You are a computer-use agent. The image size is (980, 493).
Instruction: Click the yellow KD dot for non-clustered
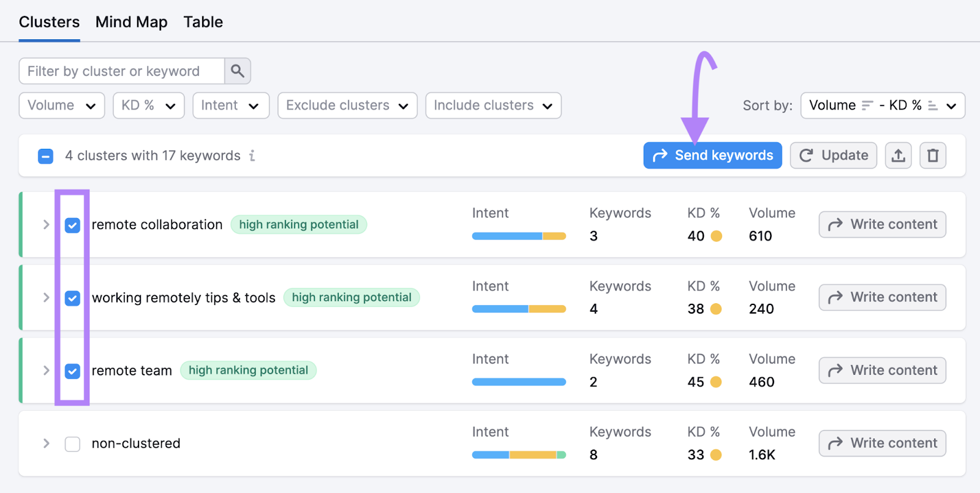pyautogui.click(x=716, y=454)
